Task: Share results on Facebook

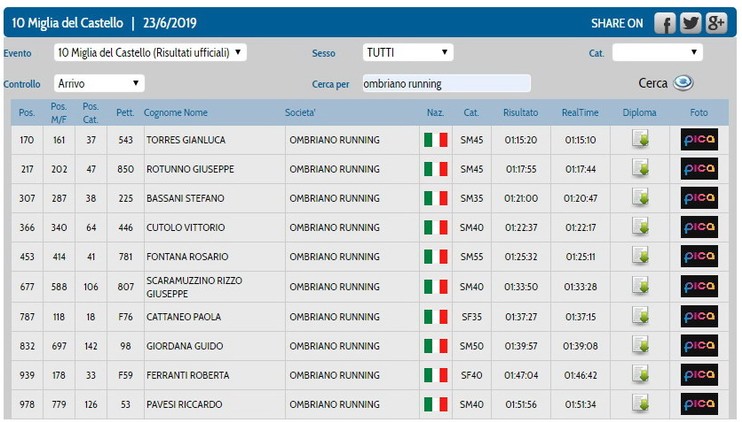Action: pyautogui.click(x=664, y=23)
